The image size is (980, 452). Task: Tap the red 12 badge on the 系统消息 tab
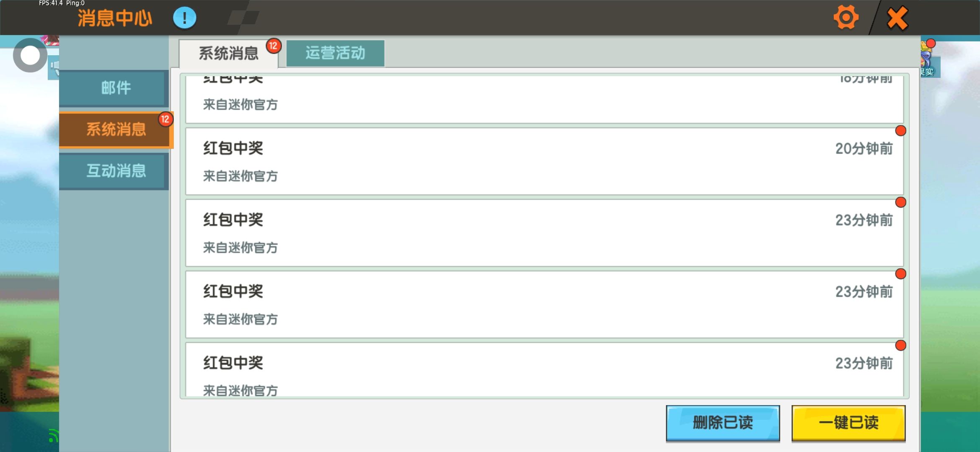coord(273,46)
